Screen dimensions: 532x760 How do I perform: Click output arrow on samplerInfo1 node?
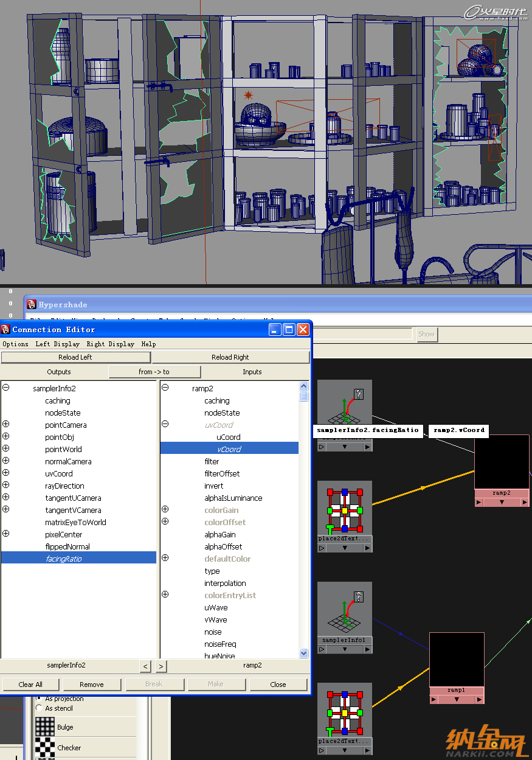[367, 649]
